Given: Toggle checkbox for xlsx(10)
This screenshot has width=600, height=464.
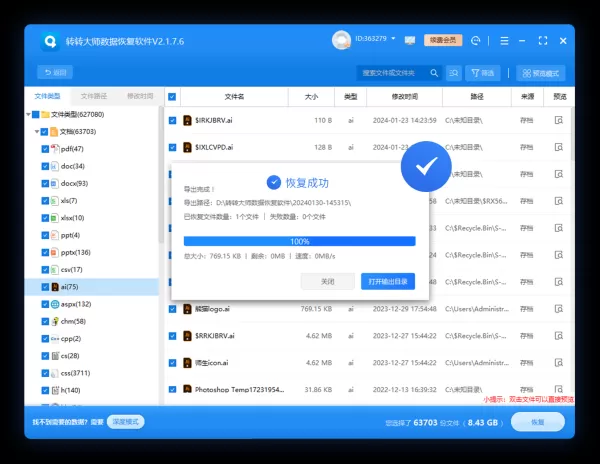Looking at the screenshot, I should click(45, 218).
